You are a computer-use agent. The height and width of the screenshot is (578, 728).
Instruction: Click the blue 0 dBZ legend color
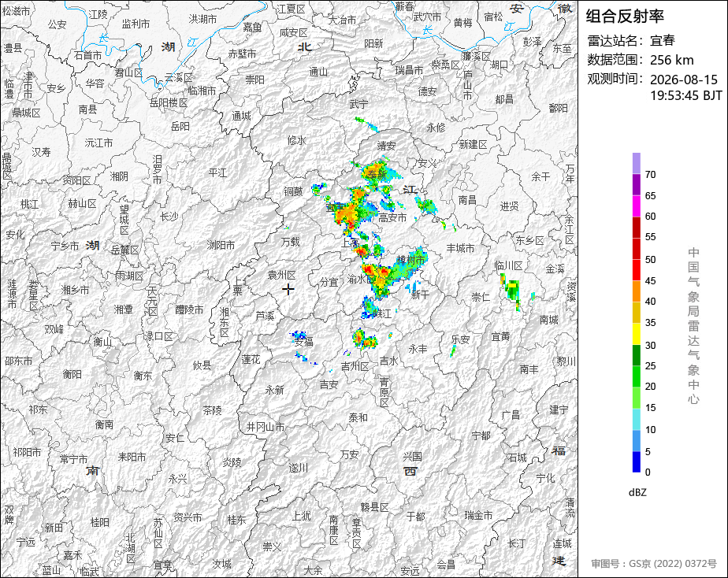click(636, 461)
